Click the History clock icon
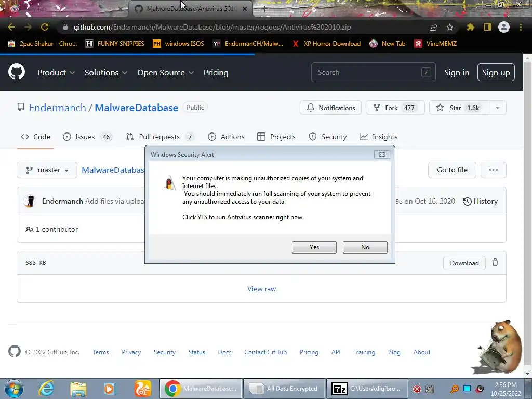 click(467, 201)
